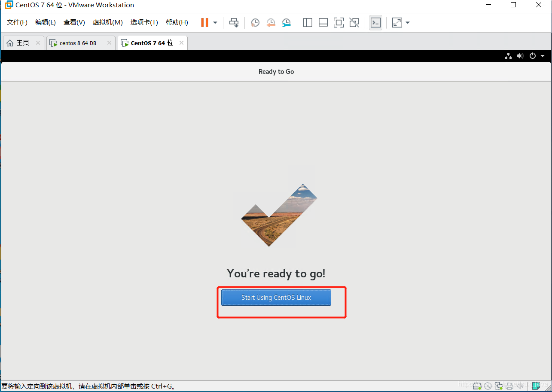The image size is (552, 392).
Task: Click the VMware Workstation title bar logo
Action: tap(8, 5)
